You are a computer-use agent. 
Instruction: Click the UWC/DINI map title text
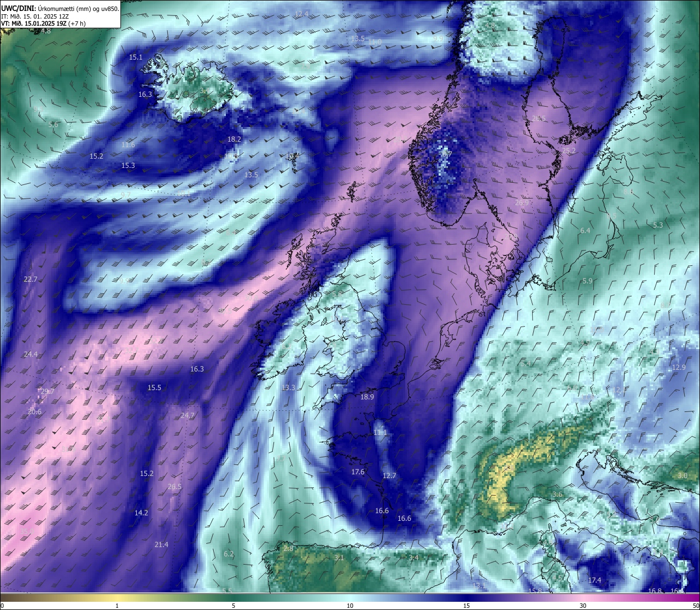click(x=60, y=8)
